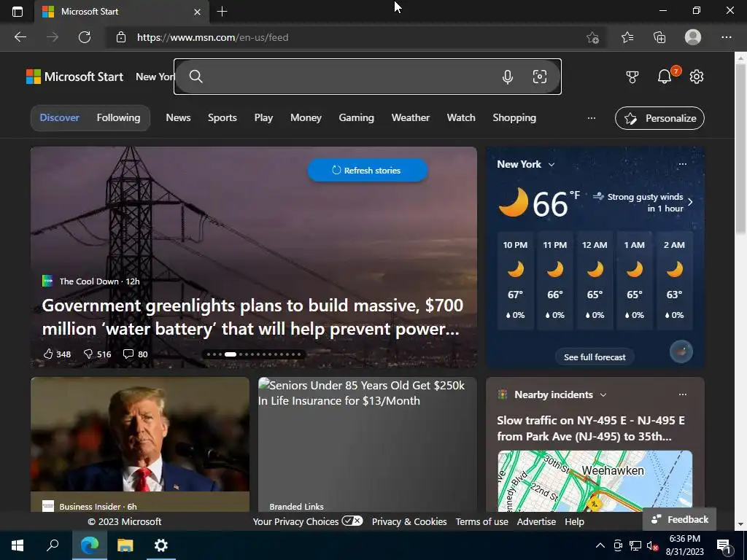The image size is (747, 560).
Task: Open Terms of use
Action: click(x=481, y=521)
